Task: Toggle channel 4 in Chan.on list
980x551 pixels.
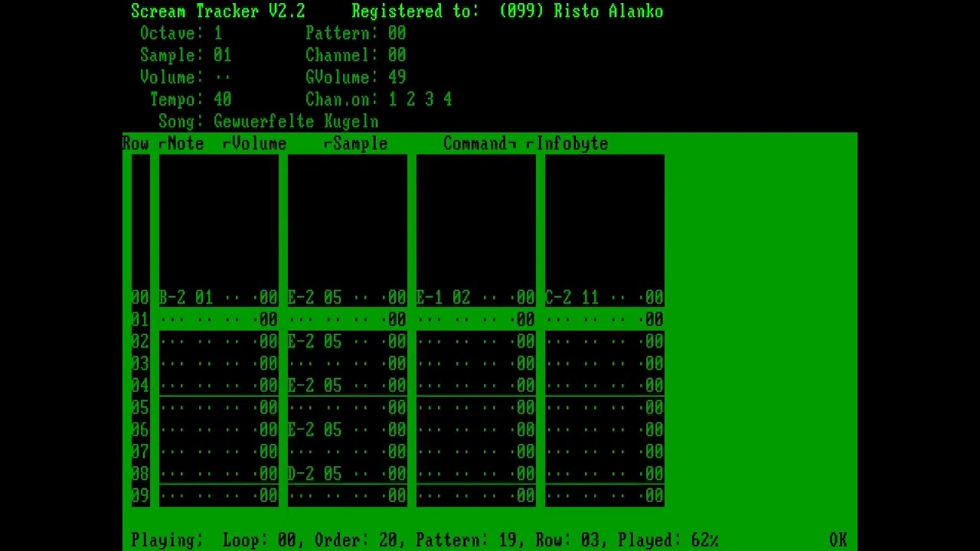Action: click(x=448, y=99)
